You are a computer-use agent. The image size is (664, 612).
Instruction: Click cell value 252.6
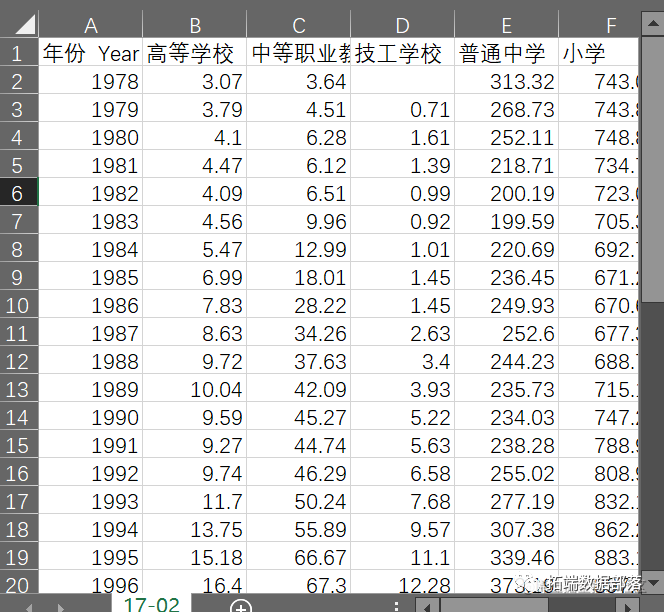tap(506, 332)
